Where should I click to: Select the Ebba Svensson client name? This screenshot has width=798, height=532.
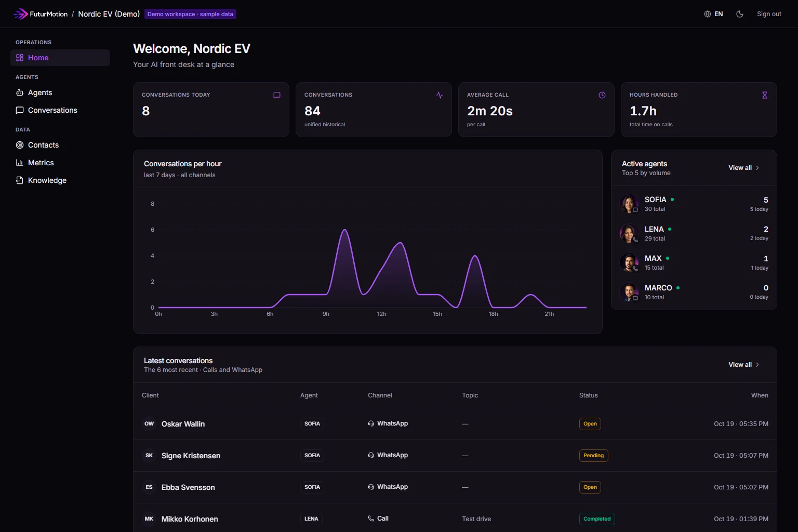[x=188, y=487]
